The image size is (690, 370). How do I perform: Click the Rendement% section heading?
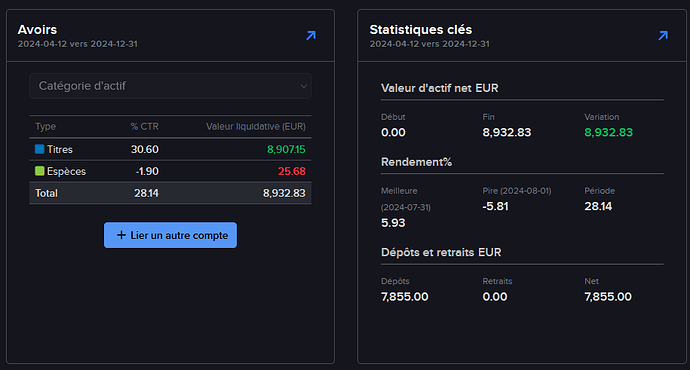pyautogui.click(x=416, y=162)
